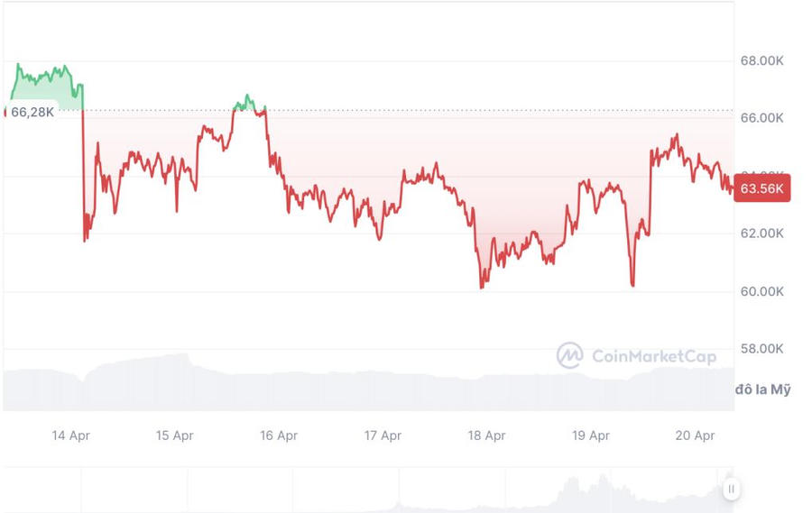Select the 15 Apr date label
Screen dimensions: 812x513
174,435
